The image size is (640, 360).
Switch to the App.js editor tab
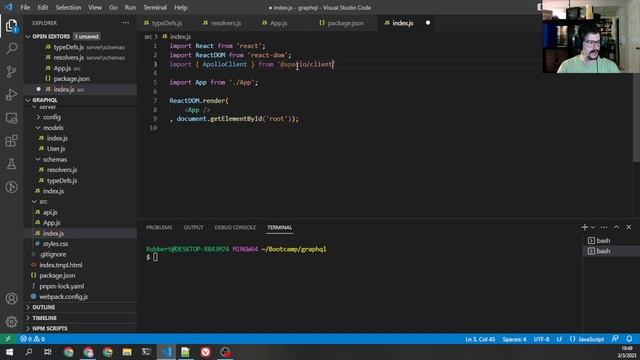pos(279,23)
